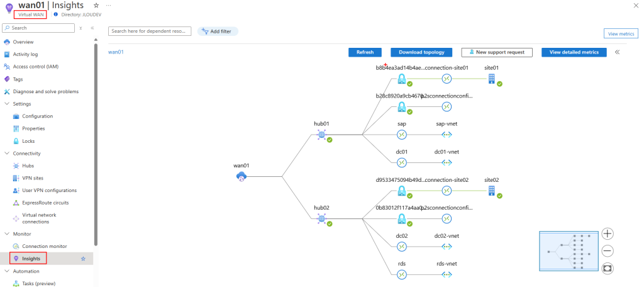Click View detailed metrics button
The height and width of the screenshot is (287, 644).
click(574, 52)
